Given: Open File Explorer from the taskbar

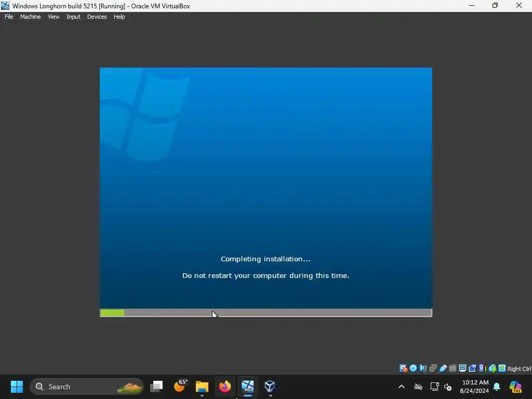Looking at the screenshot, I should 202,387.
